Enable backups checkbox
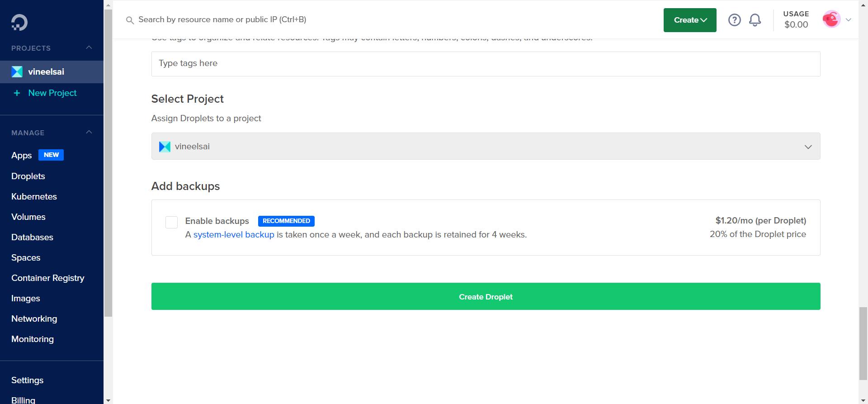Screen dimensions: 868x404 point(171,222)
